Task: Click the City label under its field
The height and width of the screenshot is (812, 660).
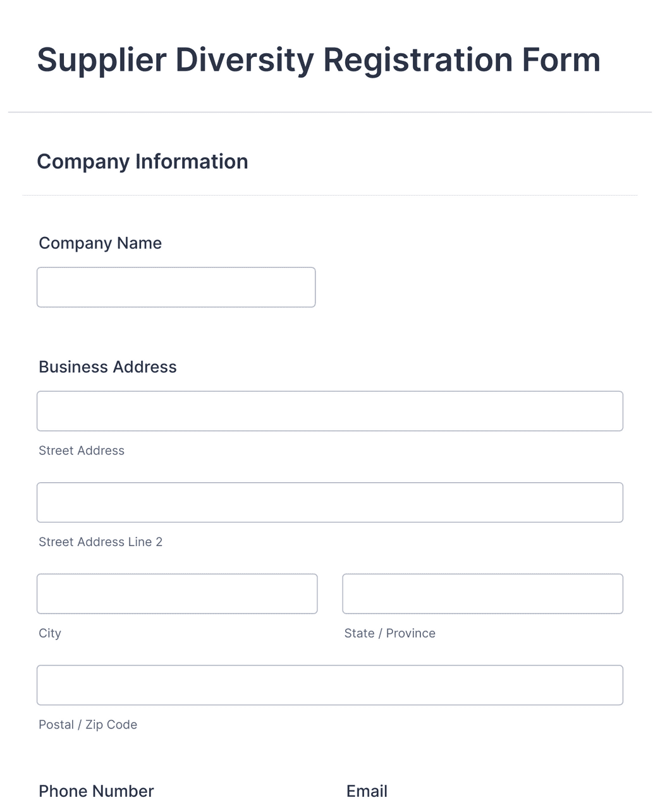Action: click(50, 633)
